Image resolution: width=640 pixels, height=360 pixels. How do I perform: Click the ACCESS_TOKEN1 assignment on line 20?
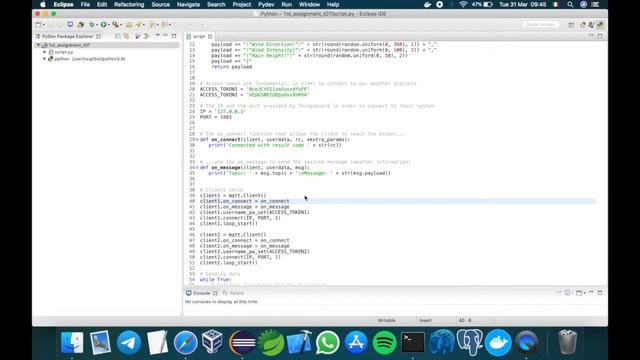(x=254, y=89)
